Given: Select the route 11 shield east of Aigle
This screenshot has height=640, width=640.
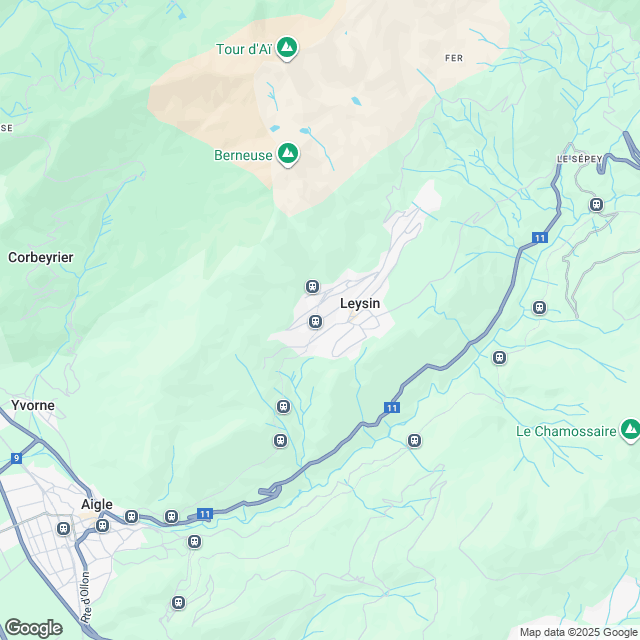Looking at the screenshot, I should click(205, 514).
